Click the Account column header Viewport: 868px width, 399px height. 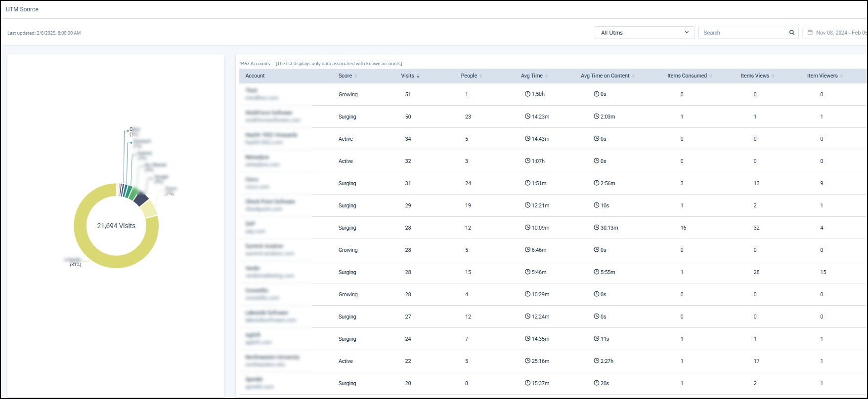tap(255, 76)
